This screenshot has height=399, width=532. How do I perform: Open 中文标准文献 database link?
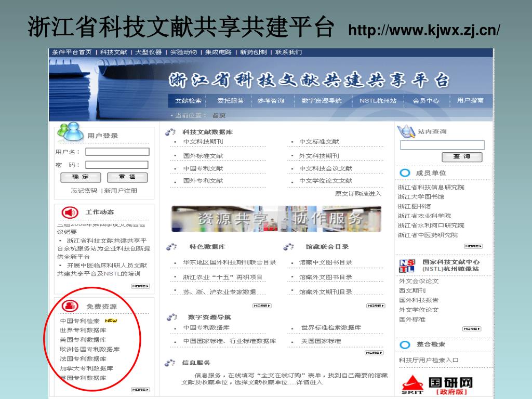click(319, 141)
